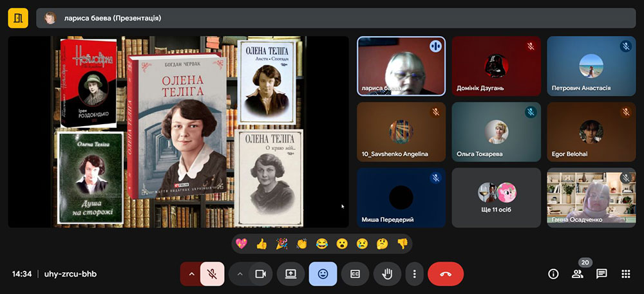
Task: Select Ганна Осадченко's video tile
Action: pos(591,198)
